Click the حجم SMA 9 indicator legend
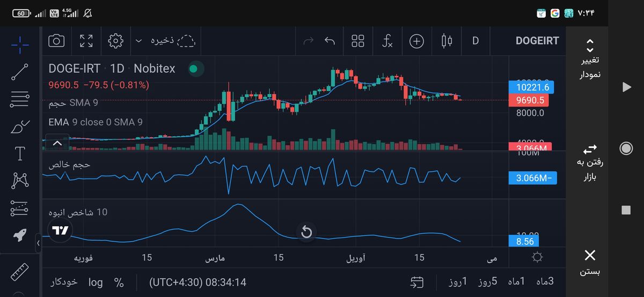Viewport: 644px width, 297px height. coord(73,103)
